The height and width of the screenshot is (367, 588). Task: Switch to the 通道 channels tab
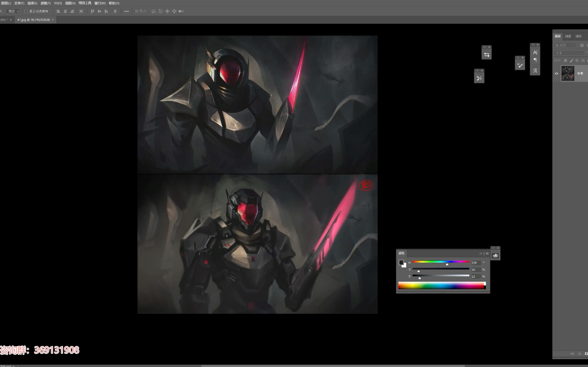pos(568,36)
